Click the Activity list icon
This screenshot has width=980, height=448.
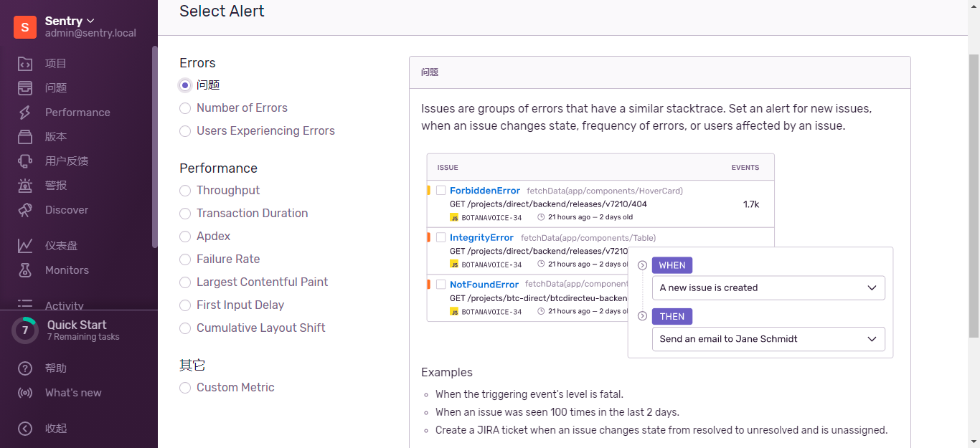[25, 305]
